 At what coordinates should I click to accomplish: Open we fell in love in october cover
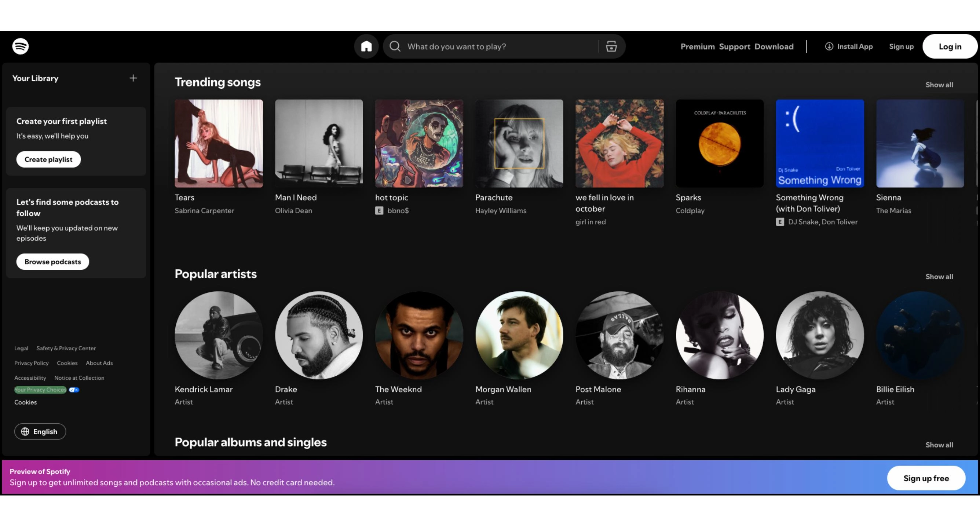(x=619, y=143)
